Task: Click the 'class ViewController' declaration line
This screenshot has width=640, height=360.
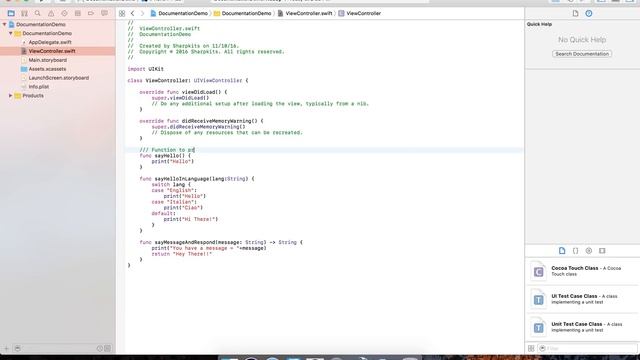Action: 188,80
